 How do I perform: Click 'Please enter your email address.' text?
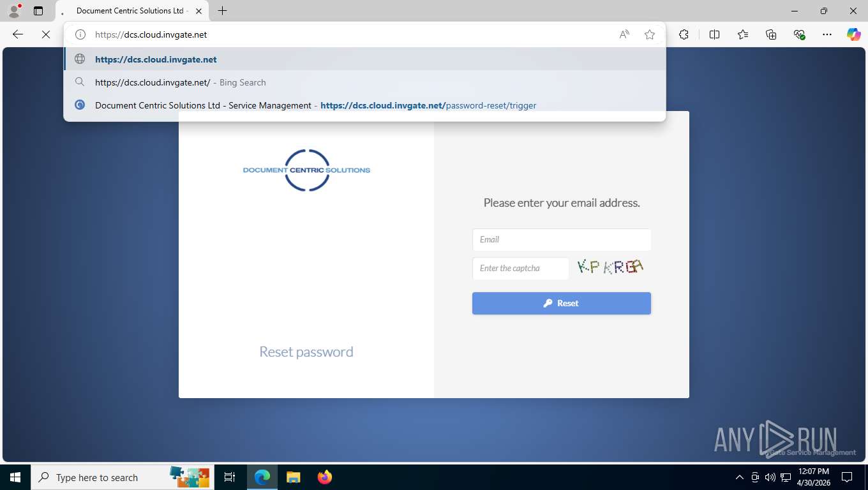point(562,203)
